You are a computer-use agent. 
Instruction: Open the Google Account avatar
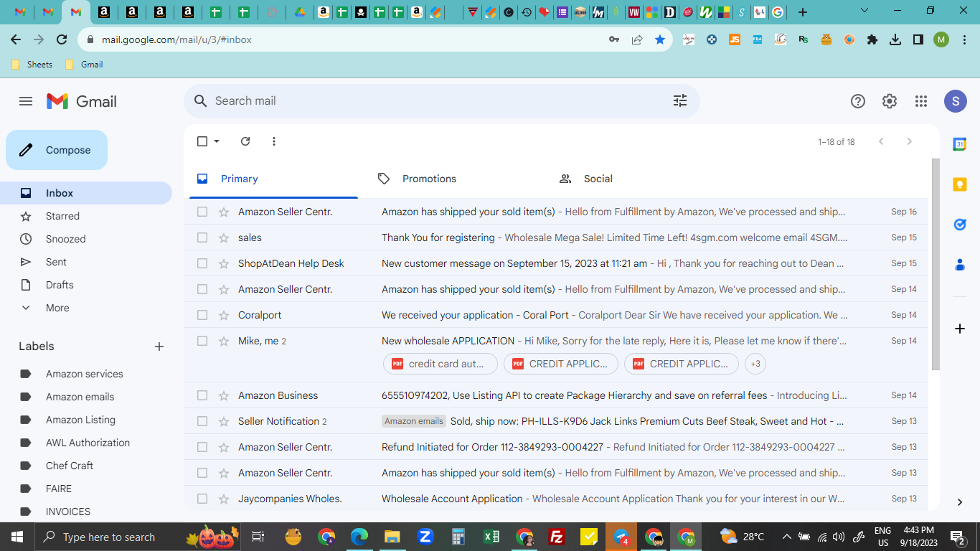(956, 101)
